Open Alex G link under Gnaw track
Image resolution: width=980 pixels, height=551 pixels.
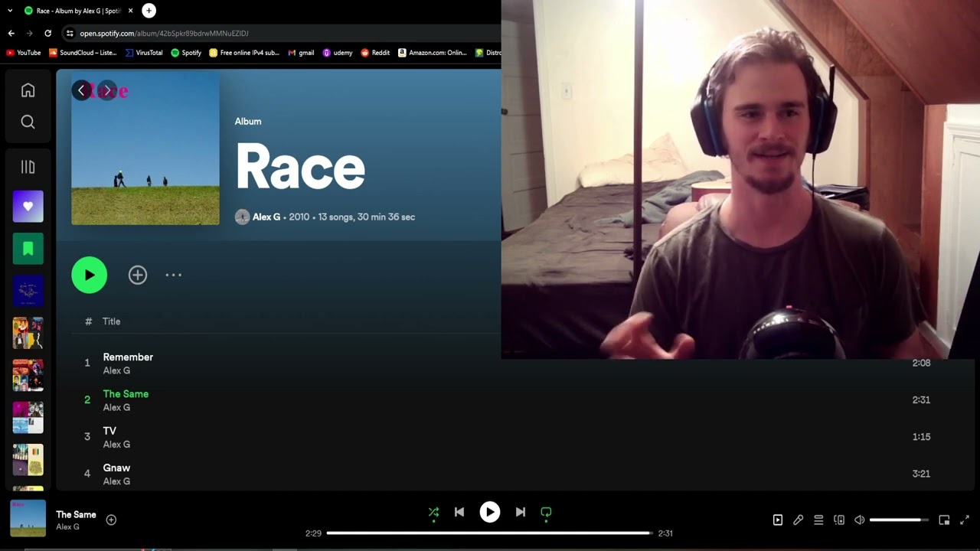[116, 481]
